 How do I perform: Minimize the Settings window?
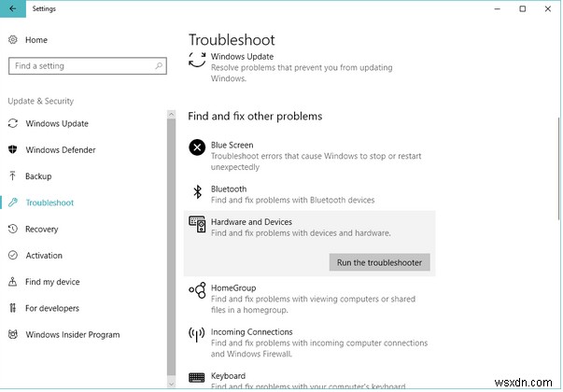(498, 8)
